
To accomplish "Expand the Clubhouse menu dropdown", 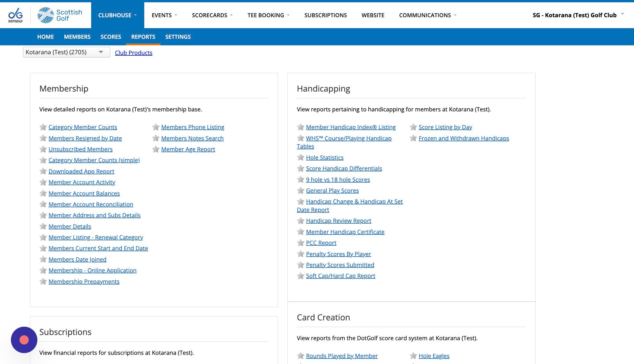I will 117,15.
